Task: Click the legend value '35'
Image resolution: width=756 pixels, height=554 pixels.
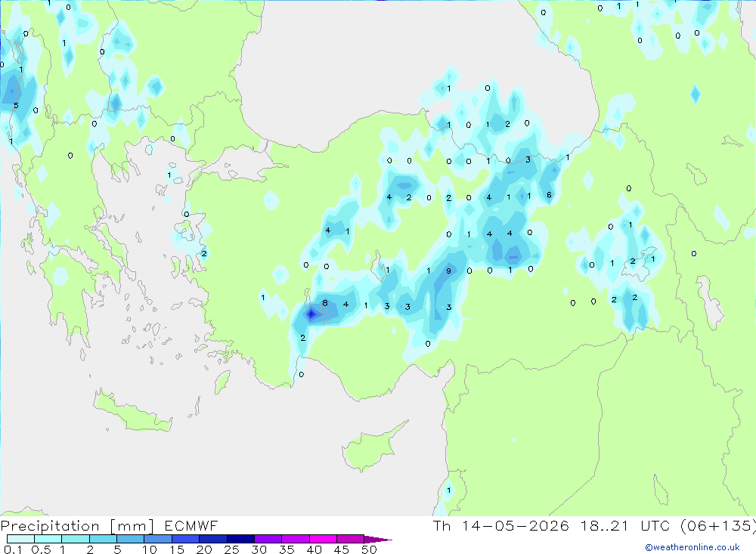Action: click(287, 549)
